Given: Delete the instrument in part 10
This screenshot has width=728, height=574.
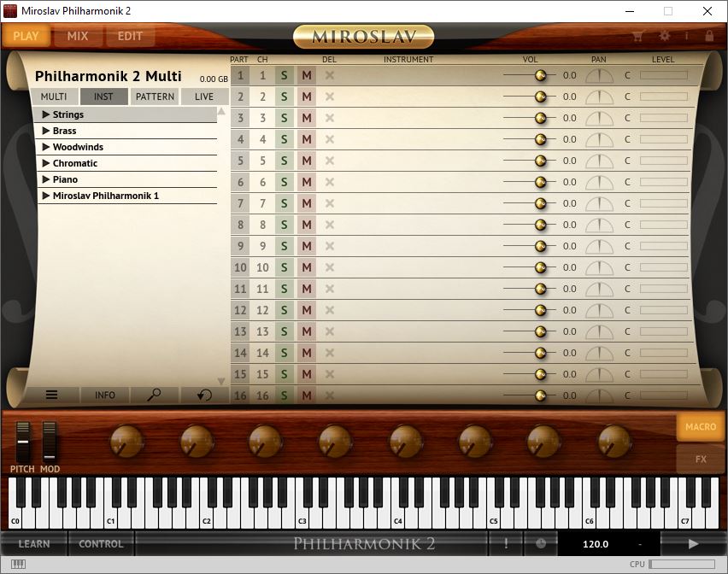Looking at the screenshot, I should pos(330,267).
